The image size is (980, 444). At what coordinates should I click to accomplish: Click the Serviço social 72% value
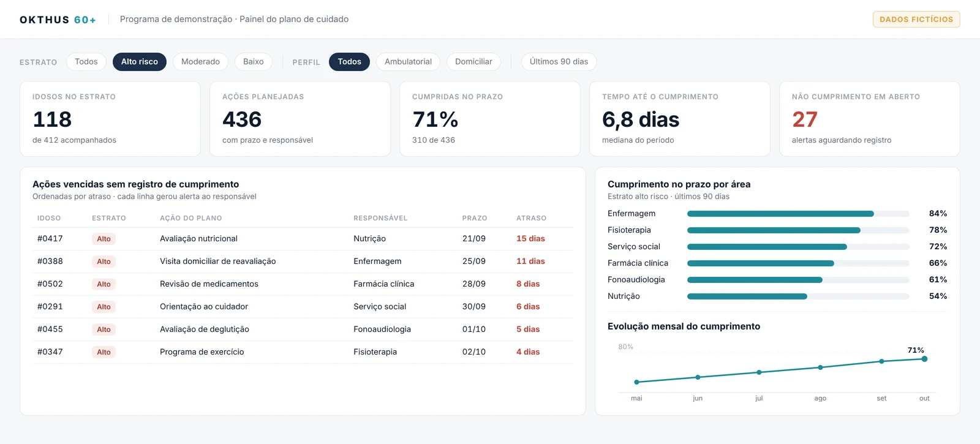tap(938, 247)
